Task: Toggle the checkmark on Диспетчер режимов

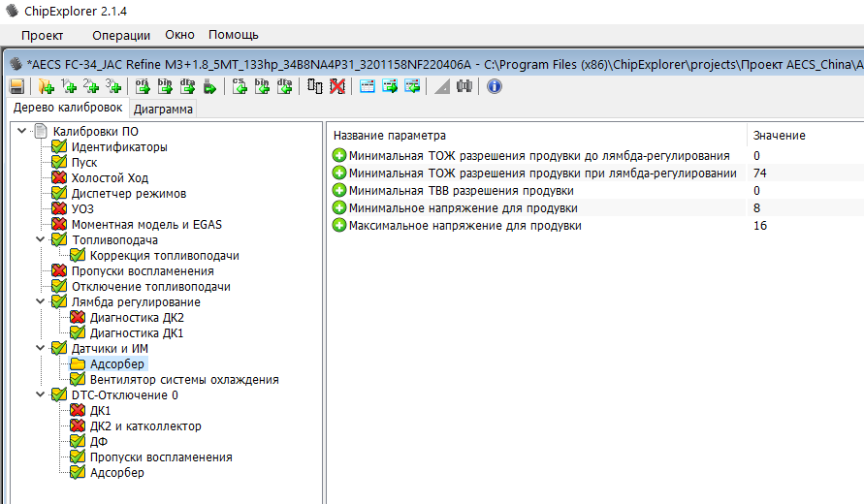Action: pos(59,194)
